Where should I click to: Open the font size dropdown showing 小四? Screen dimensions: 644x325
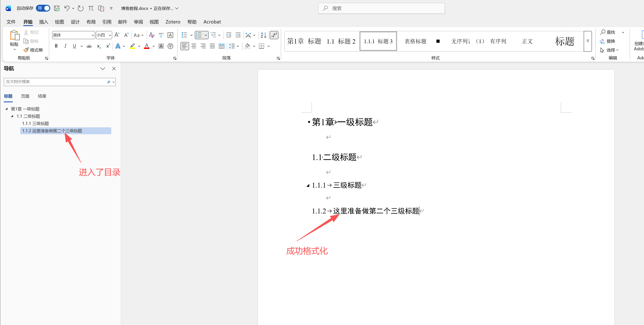pyautogui.click(x=110, y=35)
